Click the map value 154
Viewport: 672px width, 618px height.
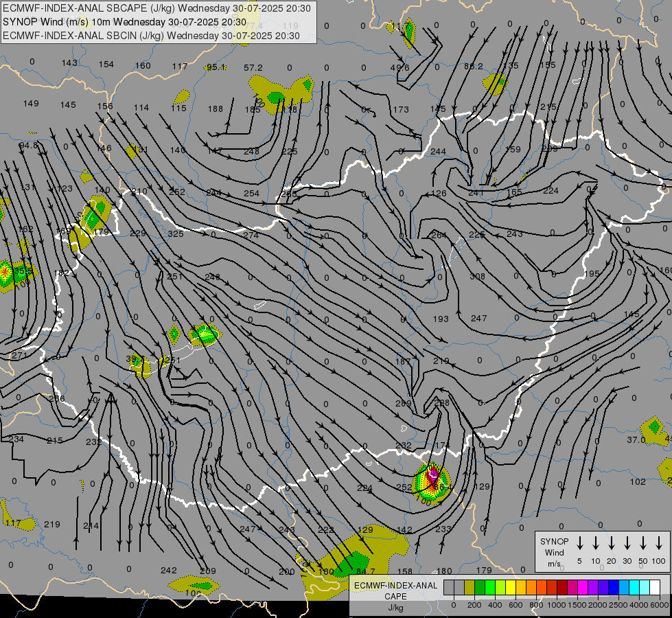coord(106,65)
